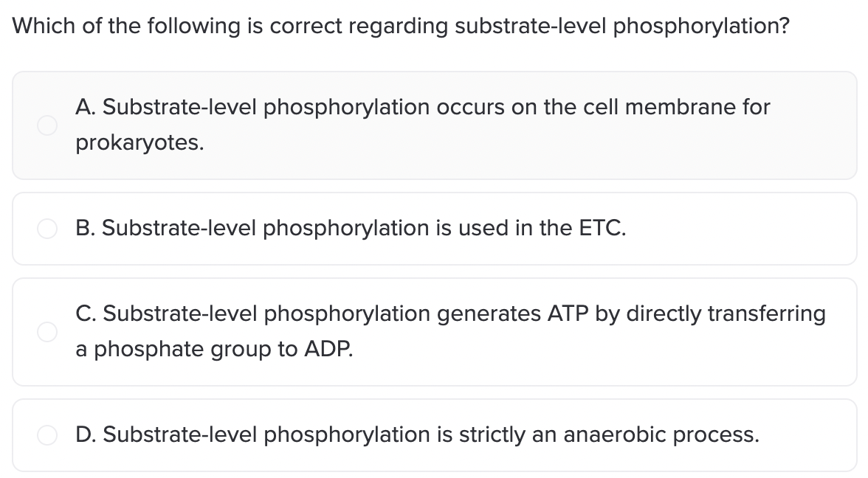Click the word 'prokaryotes.' in option A
This screenshot has height=478, width=868.
140,143
